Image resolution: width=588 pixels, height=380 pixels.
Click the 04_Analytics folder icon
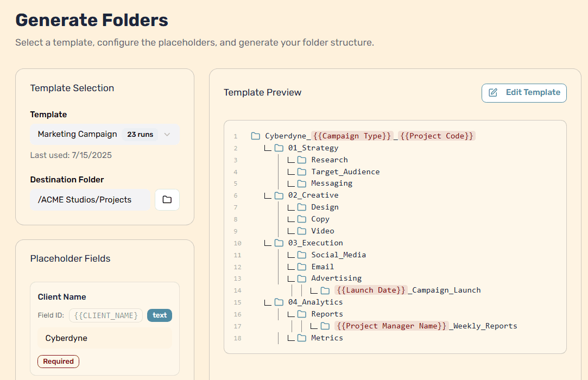(279, 302)
